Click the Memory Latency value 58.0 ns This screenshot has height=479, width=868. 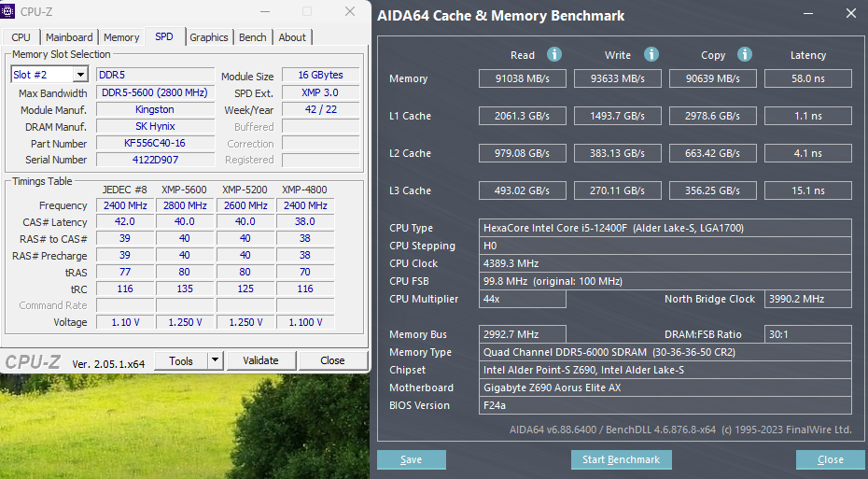(808, 78)
